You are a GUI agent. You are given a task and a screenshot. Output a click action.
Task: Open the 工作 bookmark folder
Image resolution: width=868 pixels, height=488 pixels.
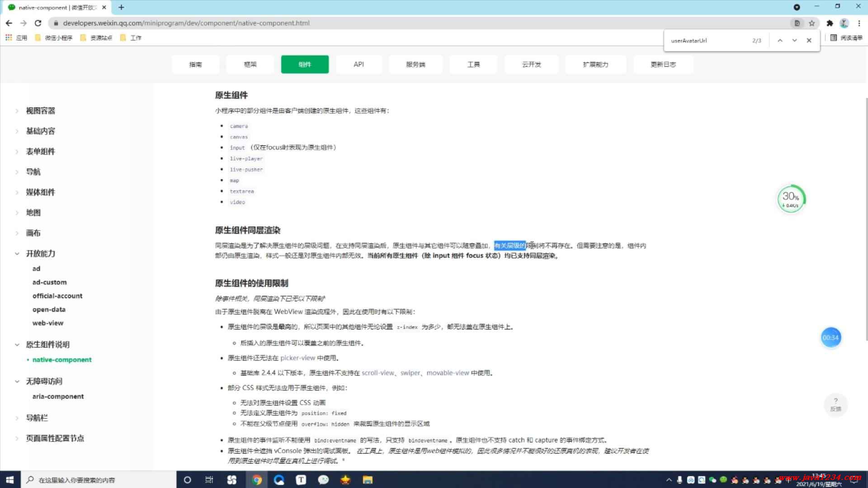point(131,38)
